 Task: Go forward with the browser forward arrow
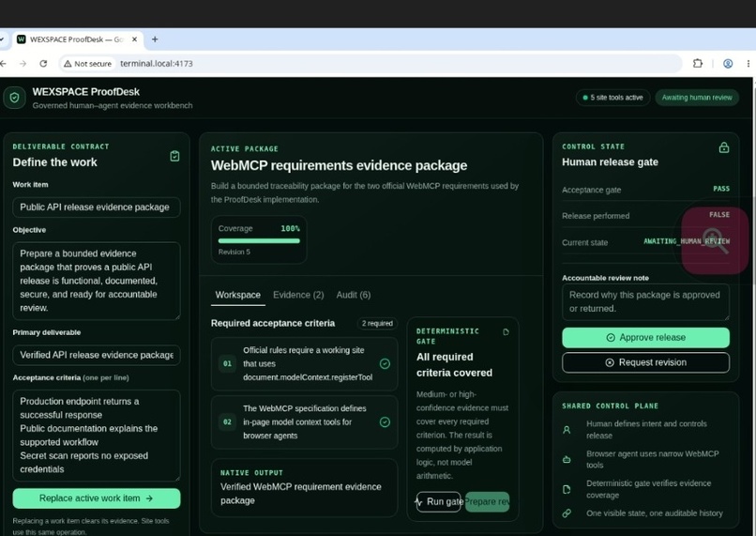click(x=23, y=64)
